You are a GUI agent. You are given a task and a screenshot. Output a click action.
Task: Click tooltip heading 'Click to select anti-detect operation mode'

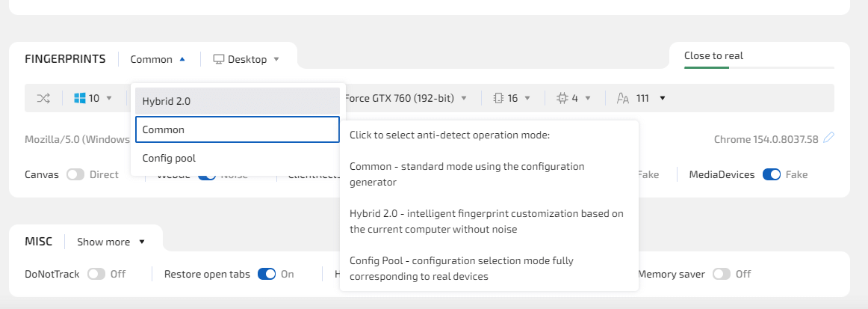[x=450, y=135]
